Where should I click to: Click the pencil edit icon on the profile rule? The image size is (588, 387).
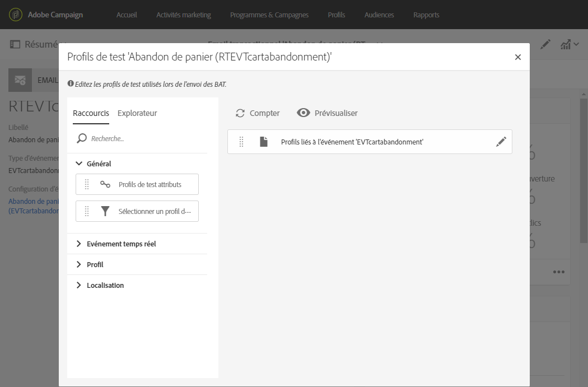[501, 142]
